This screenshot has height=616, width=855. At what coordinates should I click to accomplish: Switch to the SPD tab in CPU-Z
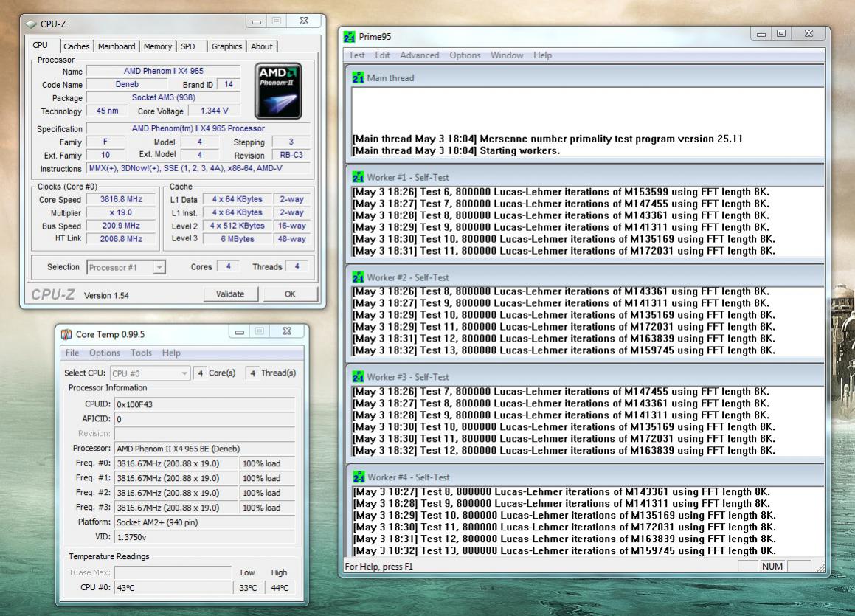point(187,47)
